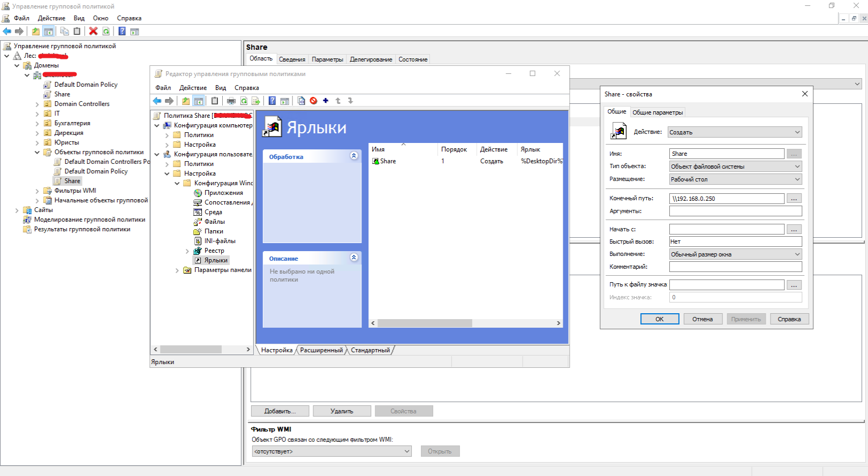868x476 pixels.
Task: Click the export list icon in editor toolbar
Action: (256, 101)
